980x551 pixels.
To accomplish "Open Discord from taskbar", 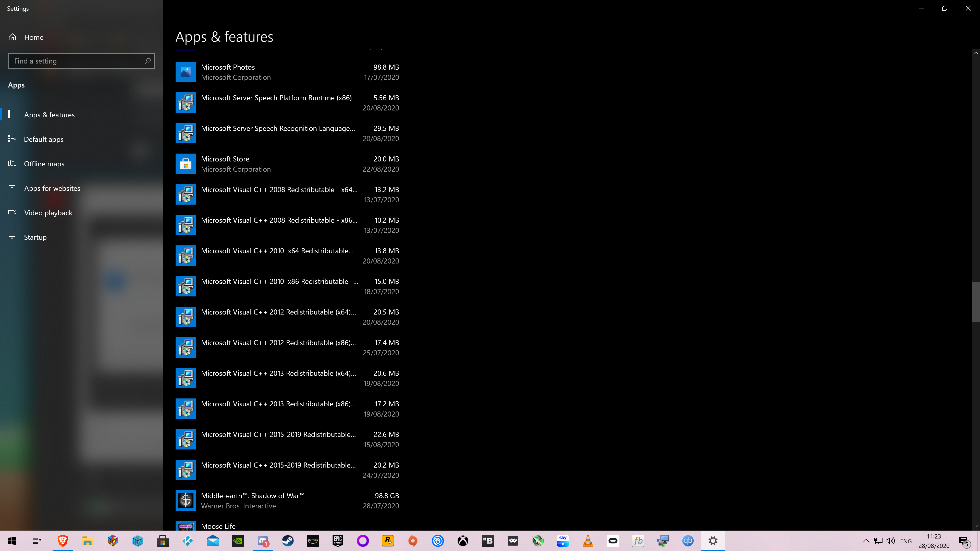I will 263,541.
